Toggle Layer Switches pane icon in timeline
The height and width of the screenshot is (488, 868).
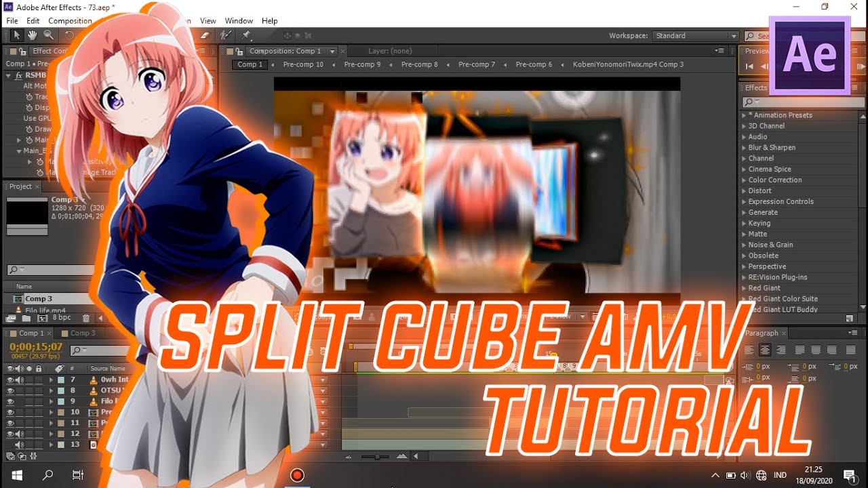click(10, 456)
